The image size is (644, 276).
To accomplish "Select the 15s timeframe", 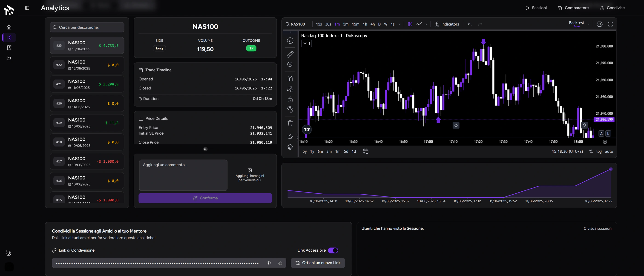I will click(319, 24).
